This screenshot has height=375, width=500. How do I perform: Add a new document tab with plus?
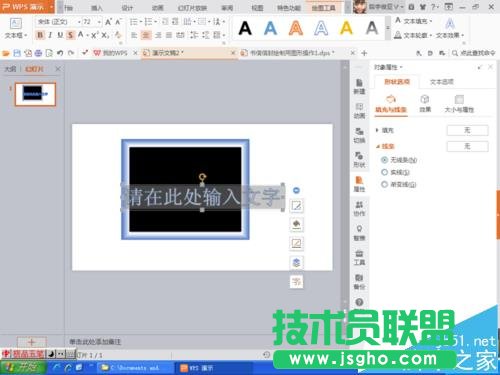coord(364,53)
